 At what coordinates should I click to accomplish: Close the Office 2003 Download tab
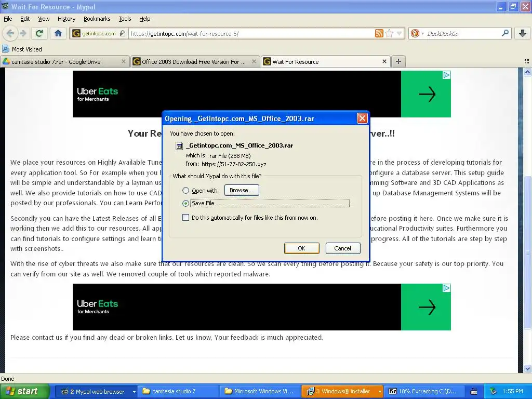(254, 61)
